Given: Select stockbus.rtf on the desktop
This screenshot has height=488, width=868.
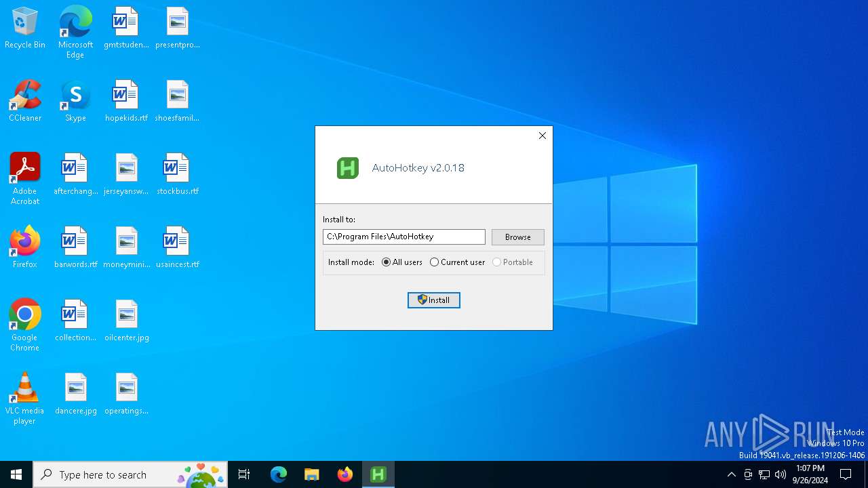Looking at the screenshot, I should pyautogui.click(x=177, y=175).
